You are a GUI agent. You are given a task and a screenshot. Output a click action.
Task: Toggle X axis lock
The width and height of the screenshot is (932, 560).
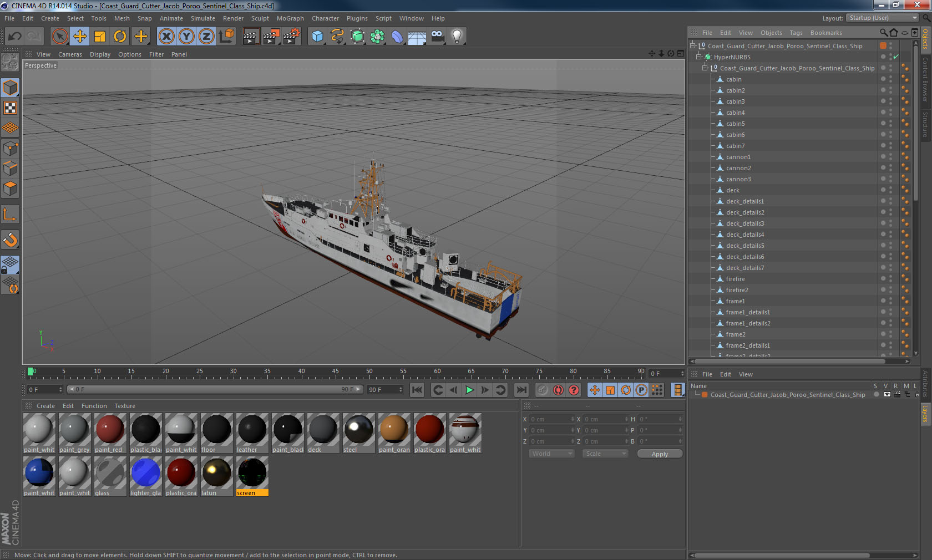166,37
